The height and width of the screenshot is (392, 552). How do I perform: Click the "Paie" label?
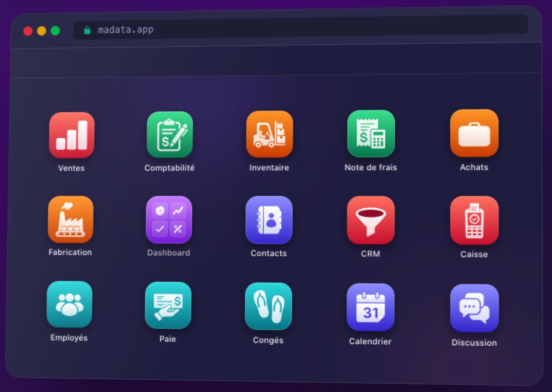[168, 339]
